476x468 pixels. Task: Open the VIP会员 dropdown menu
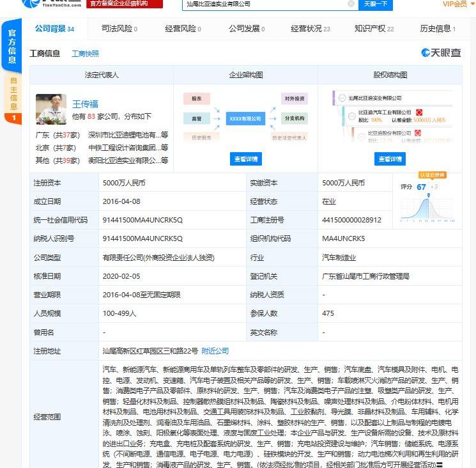click(458, 4)
